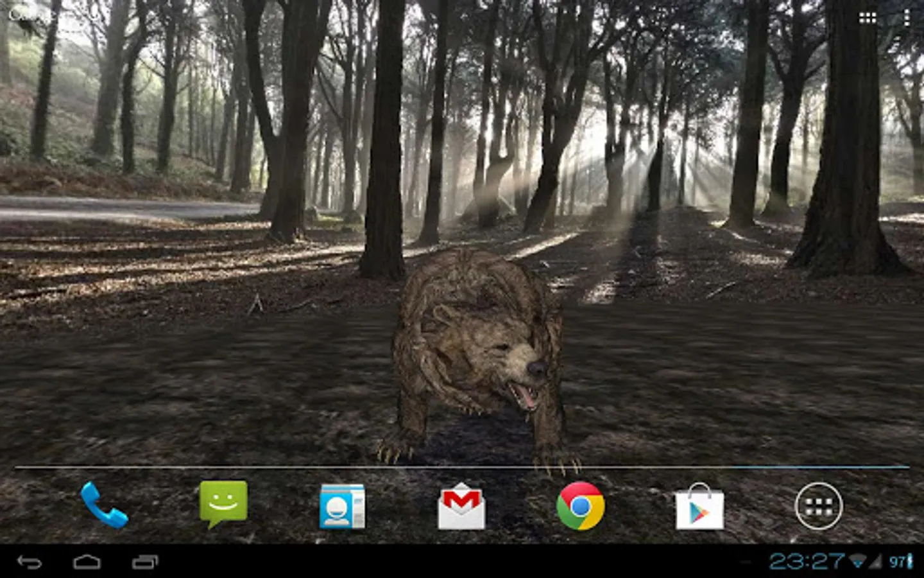Screen dimensions: 924x578
Task: Open the Gmail app
Action: pyautogui.click(x=461, y=506)
